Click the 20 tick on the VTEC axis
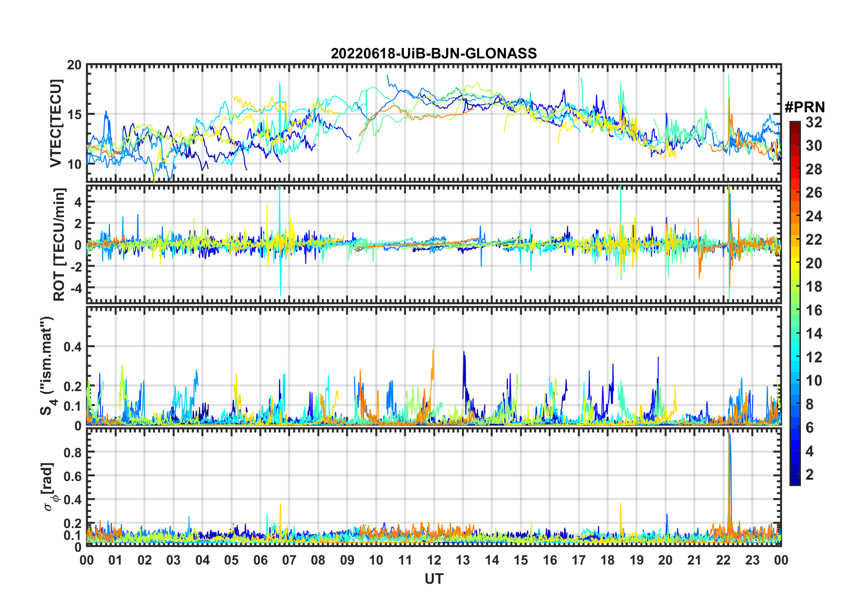The image size is (868, 607). point(74,65)
